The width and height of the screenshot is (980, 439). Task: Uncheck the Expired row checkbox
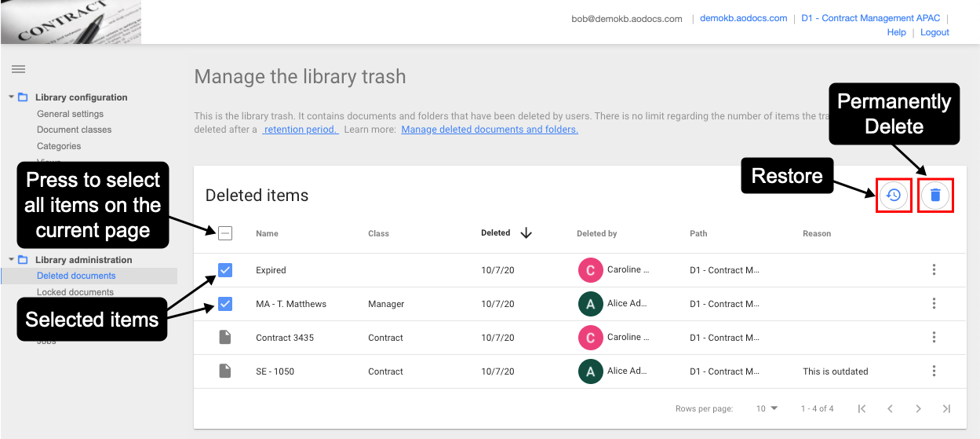pyautogui.click(x=225, y=270)
